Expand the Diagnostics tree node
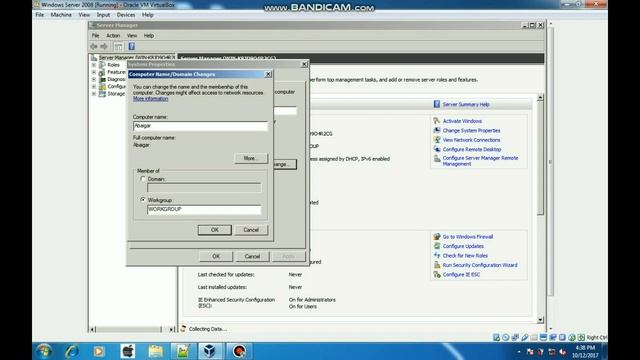The width and height of the screenshot is (640, 360). [94, 79]
